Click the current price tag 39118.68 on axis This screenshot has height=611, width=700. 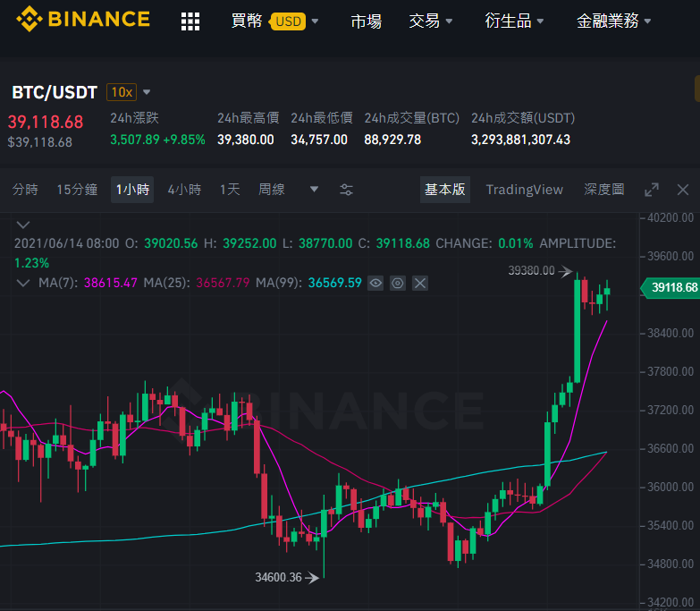[670, 287]
